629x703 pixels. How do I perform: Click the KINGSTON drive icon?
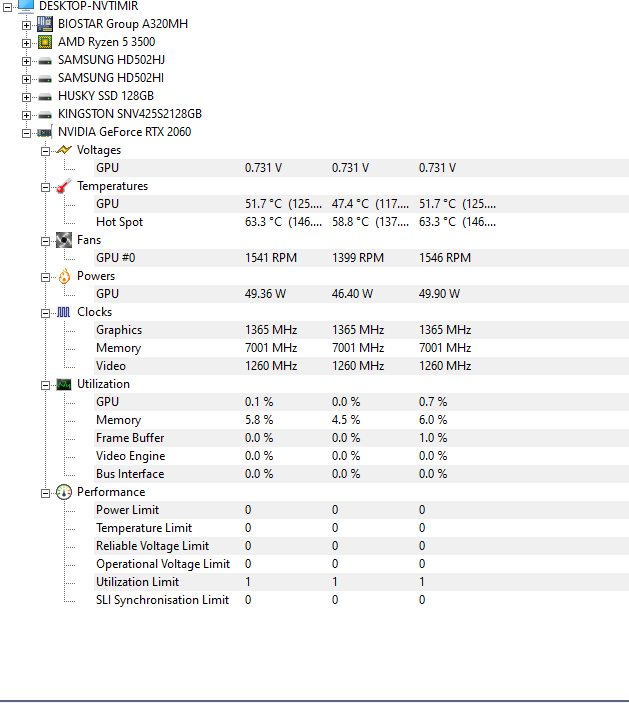point(44,114)
